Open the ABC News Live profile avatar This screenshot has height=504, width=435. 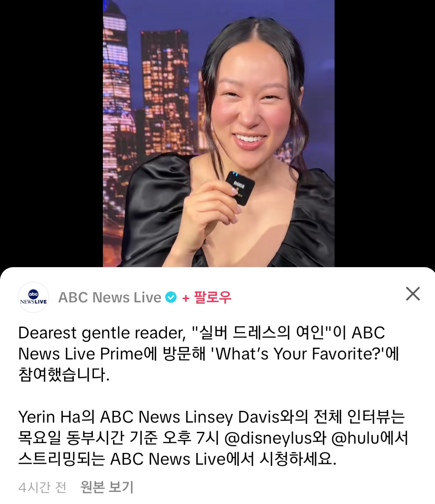point(34,298)
